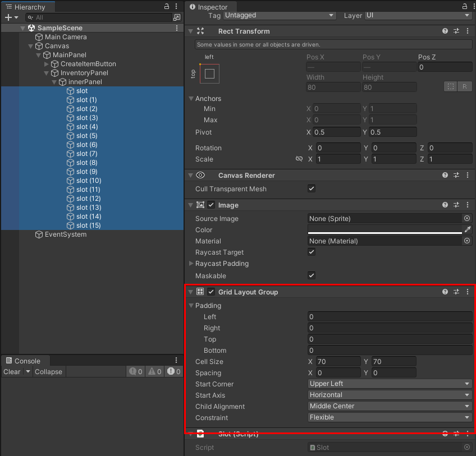The image size is (476, 456).
Task: Open Start Axis dropdown
Action: pos(390,395)
